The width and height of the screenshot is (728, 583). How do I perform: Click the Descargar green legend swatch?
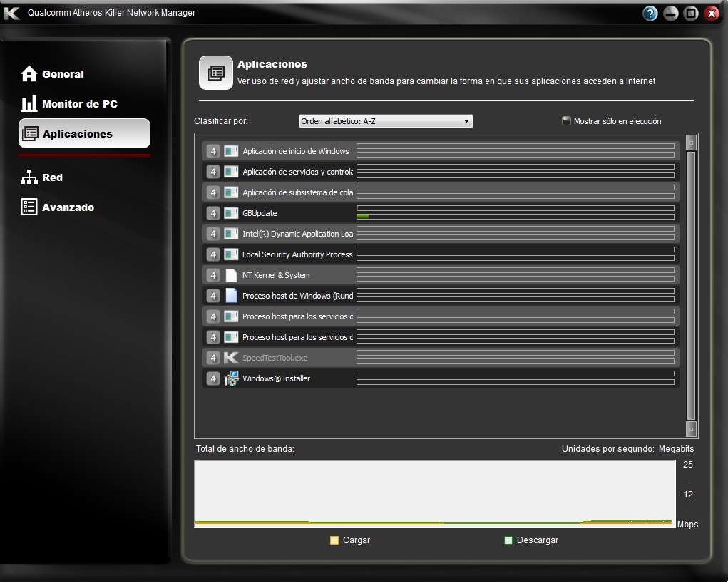[508, 540]
